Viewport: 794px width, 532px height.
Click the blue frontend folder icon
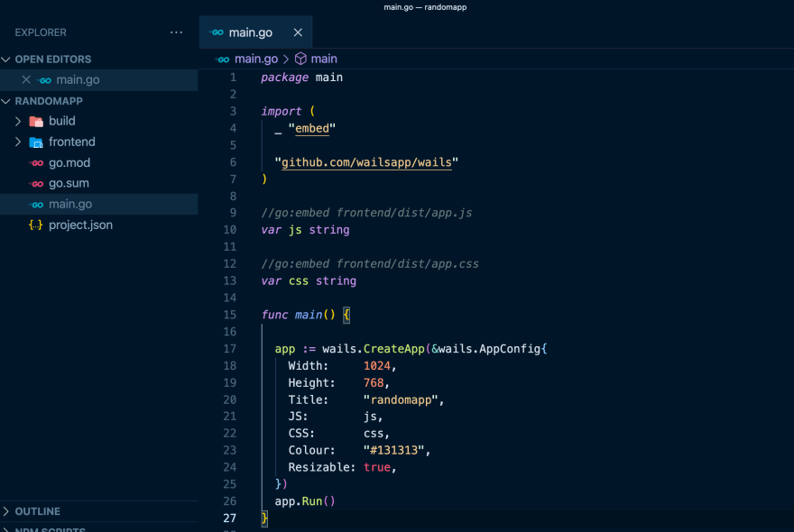(36, 142)
